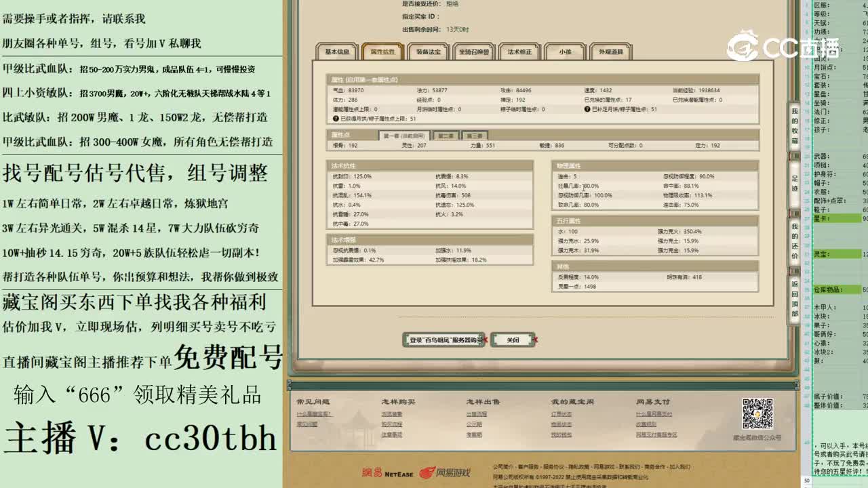Viewport: 868px width, 488px height.
Task: Click 敏捷: 836 attribute value
Action: pos(552,146)
